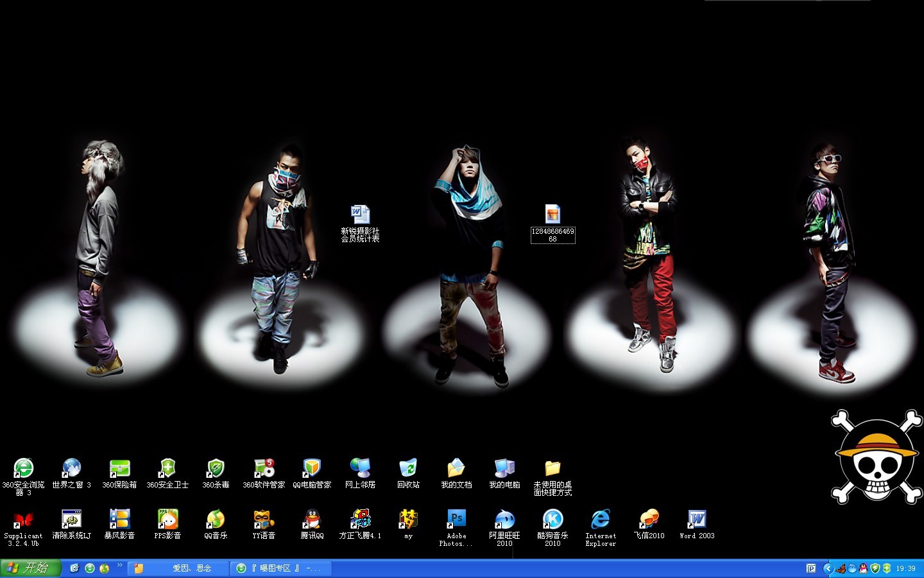Select the Supplicant 3.2.4.Ub shortcut
This screenshot has width=924, height=578.
coord(23,527)
